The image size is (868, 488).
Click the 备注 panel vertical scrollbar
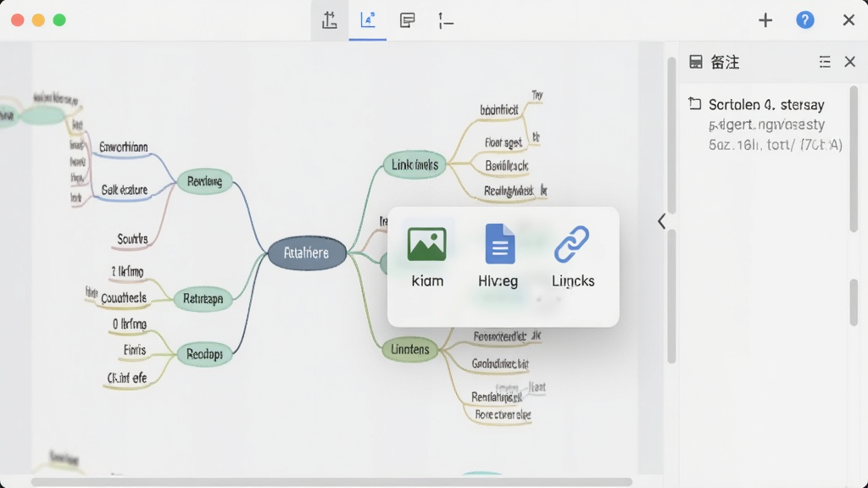click(x=854, y=158)
